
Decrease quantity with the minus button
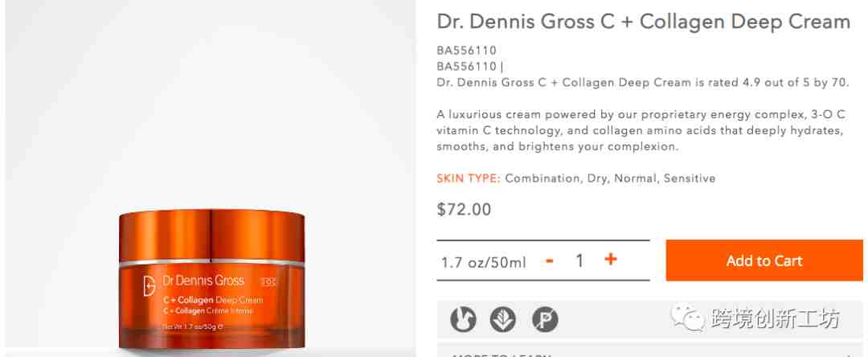tap(550, 261)
